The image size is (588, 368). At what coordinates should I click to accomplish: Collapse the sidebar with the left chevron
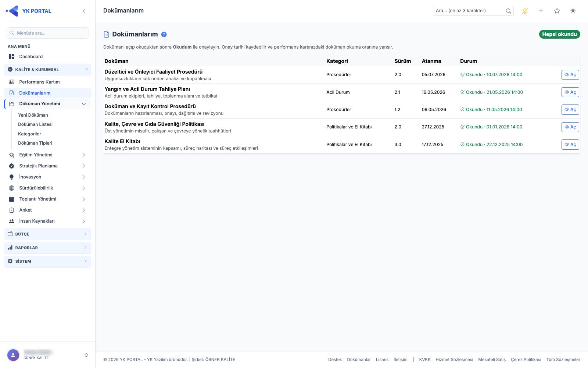point(84,11)
